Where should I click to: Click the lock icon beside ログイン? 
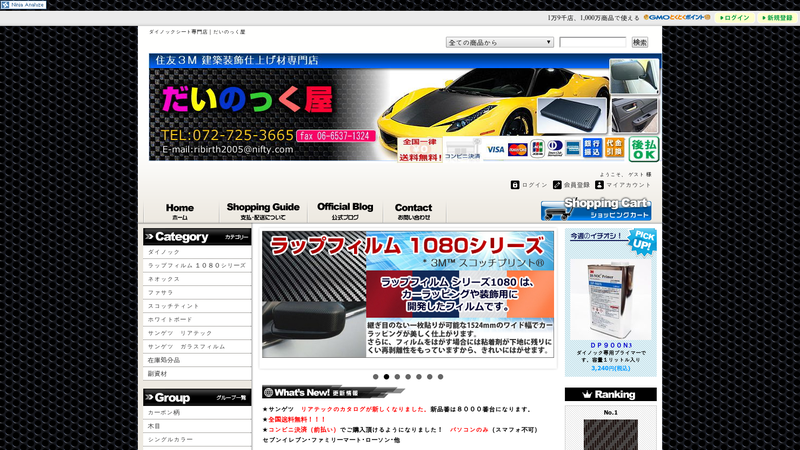pos(515,185)
